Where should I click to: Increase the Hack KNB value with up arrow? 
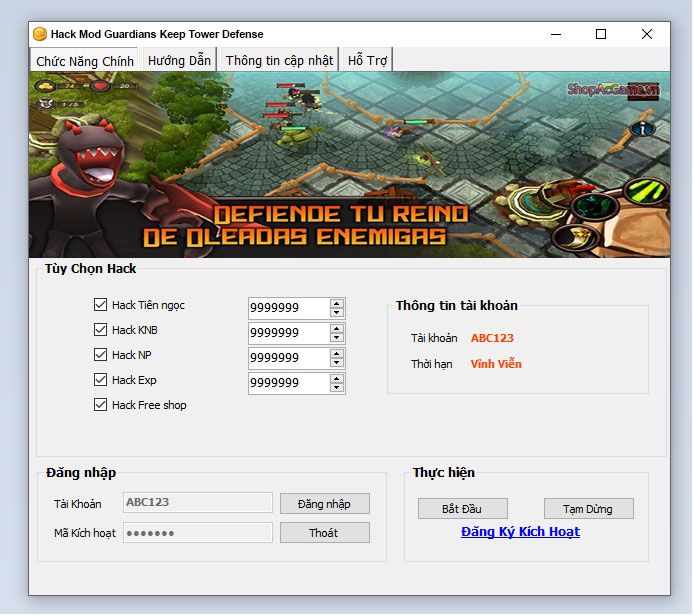point(337,329)
